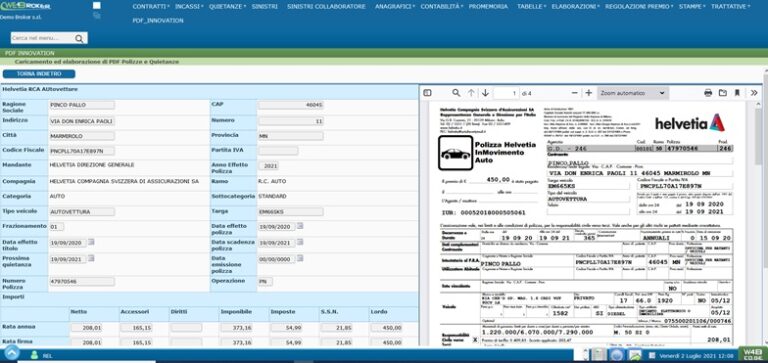Viewport: 768px width, 363px height.
Task: Click the round up-arrow button in footer
Action: coord(12,352)
